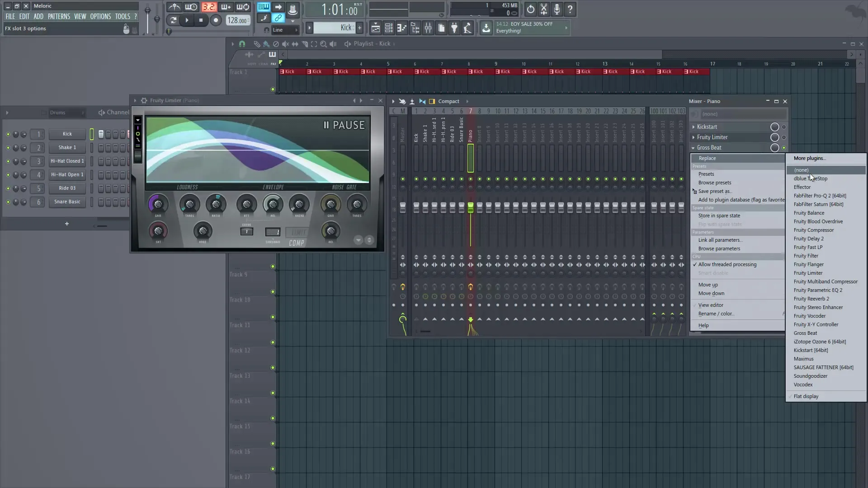Click the Pause button on Fruity Limiter

344,125
